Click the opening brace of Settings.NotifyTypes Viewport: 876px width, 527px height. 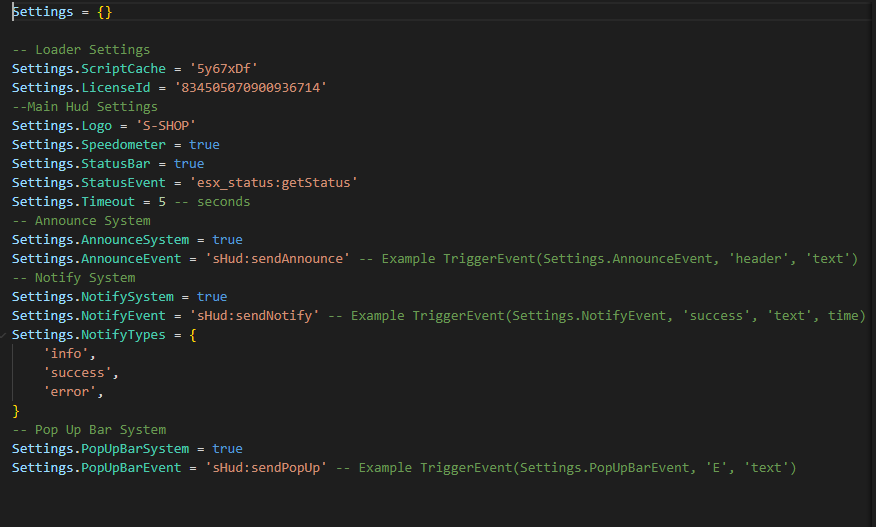(192, 335)
